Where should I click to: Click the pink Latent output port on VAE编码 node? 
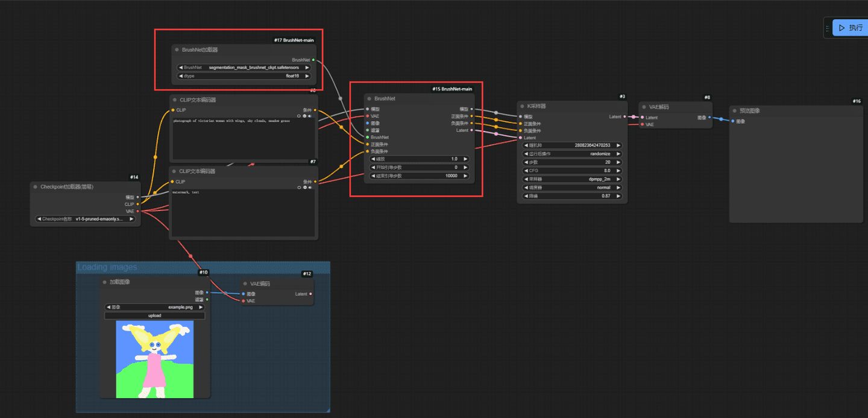tap(310, 294)
